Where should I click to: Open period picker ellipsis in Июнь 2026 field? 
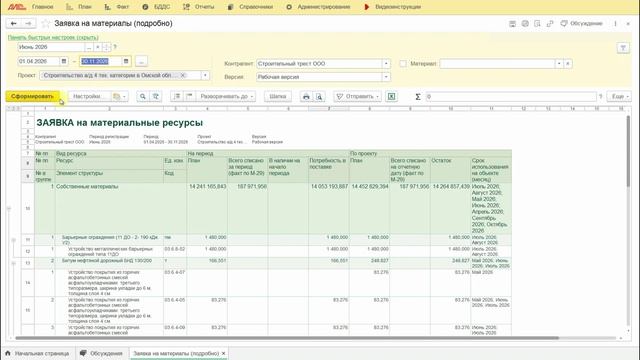point(89,47)
